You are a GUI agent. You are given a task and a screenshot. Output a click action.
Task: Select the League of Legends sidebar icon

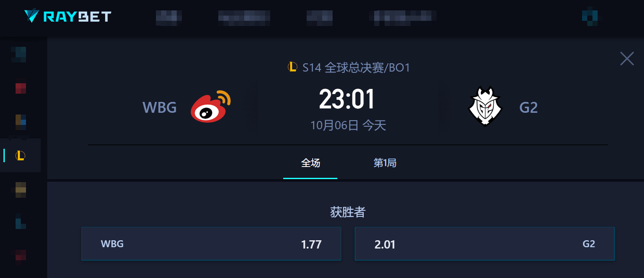point(20,155)
